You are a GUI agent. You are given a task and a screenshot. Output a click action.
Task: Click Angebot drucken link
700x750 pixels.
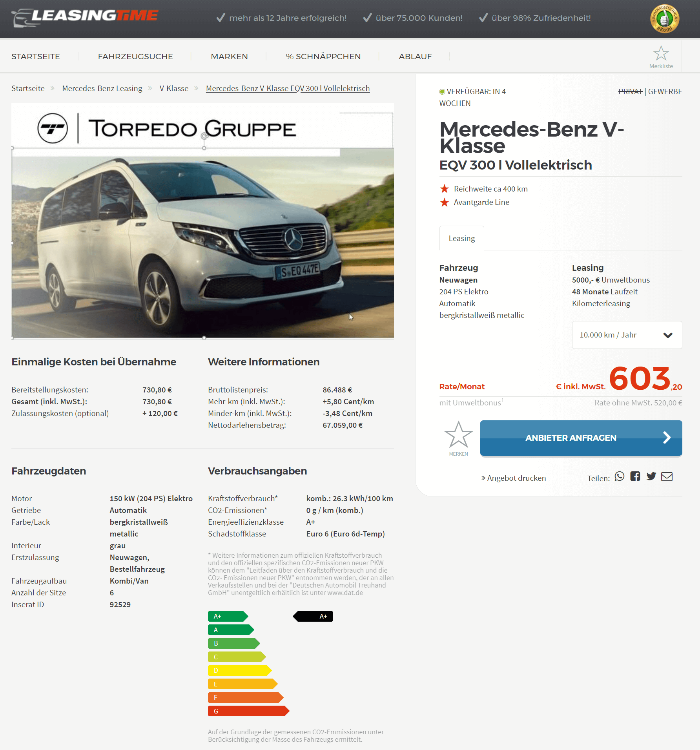point(513,478)
